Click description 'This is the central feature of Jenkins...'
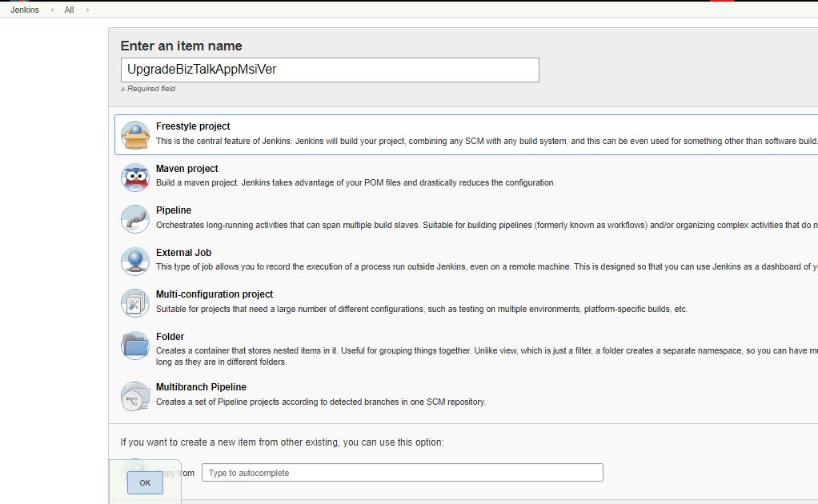Viewport: 818px width, 504px height. point(487,142)
